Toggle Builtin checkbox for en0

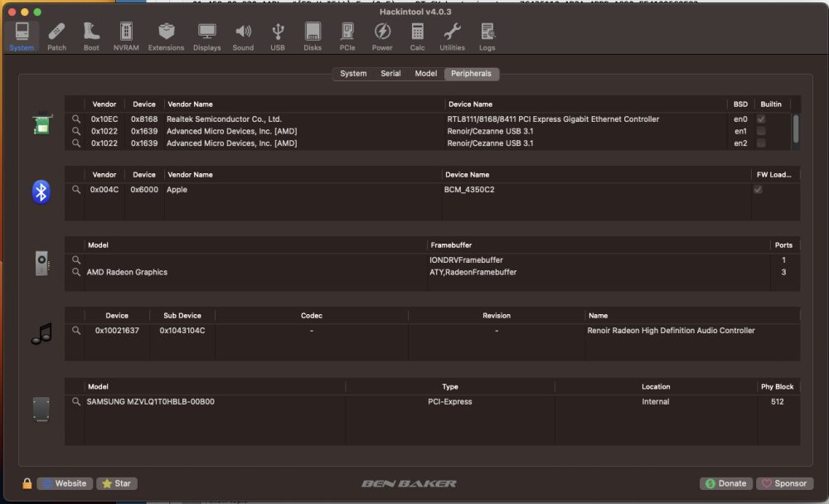point(761,119)
